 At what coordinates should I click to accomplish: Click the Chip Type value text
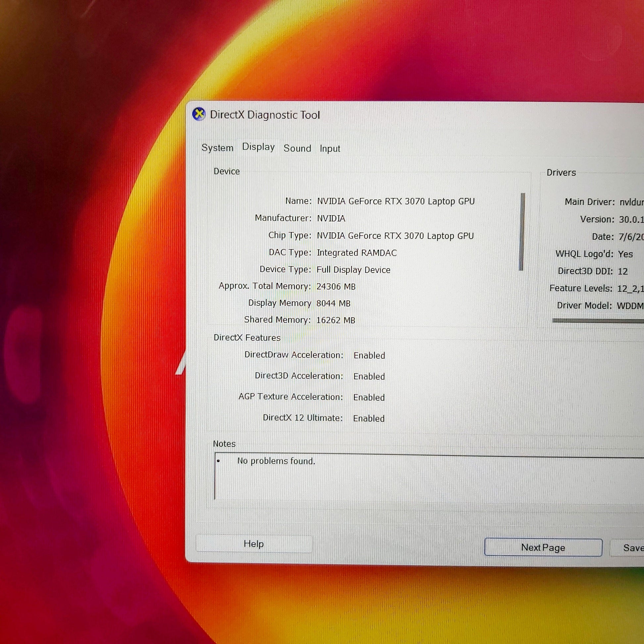click(x=395, y=236)
